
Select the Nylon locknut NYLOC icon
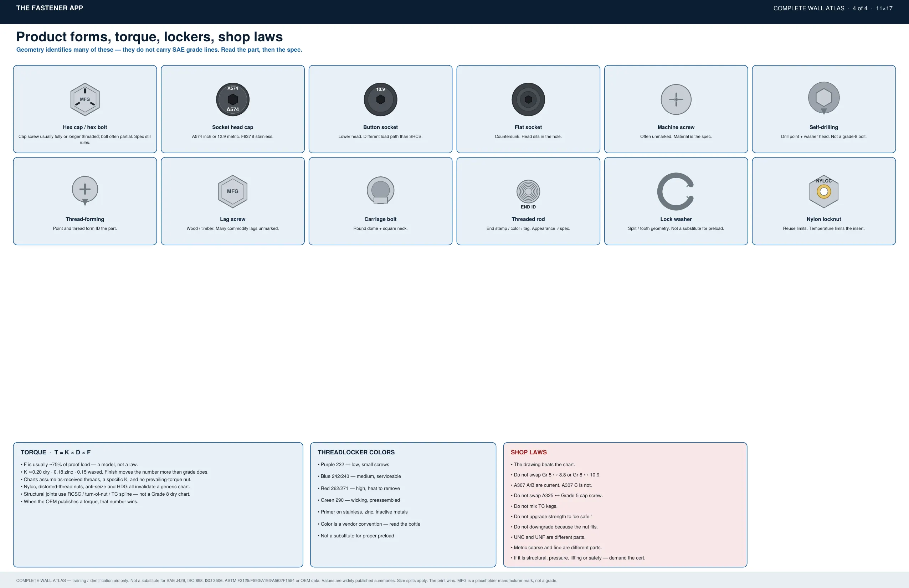[824, 191]
